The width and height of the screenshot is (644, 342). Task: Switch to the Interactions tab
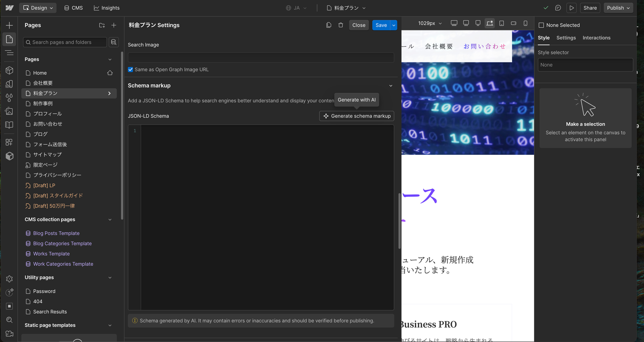pyautogui.click(x=596, y=38)
